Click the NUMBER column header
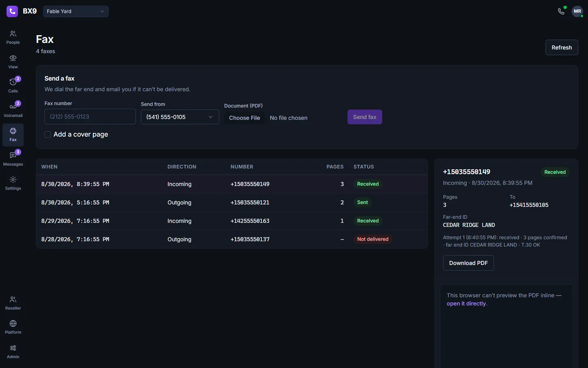This screenshot has width=588, height=368. [x=242, y=167]
